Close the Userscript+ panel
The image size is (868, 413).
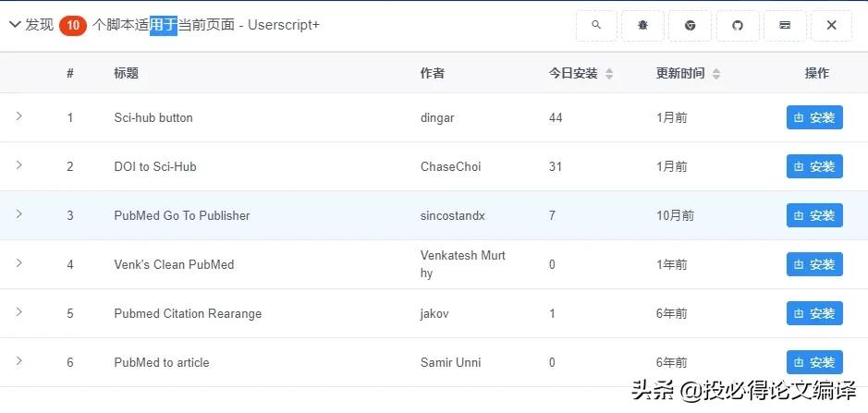(x=831, y=25)
